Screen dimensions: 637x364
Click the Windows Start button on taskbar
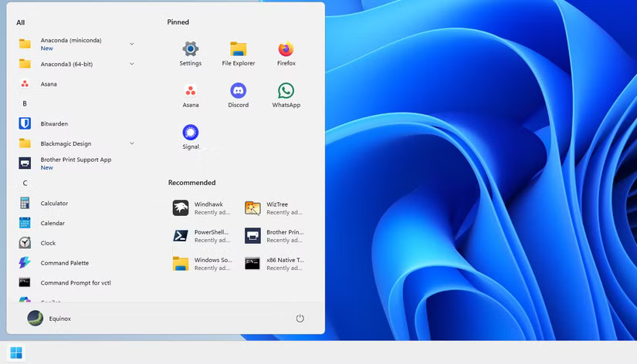coord(16,353)
